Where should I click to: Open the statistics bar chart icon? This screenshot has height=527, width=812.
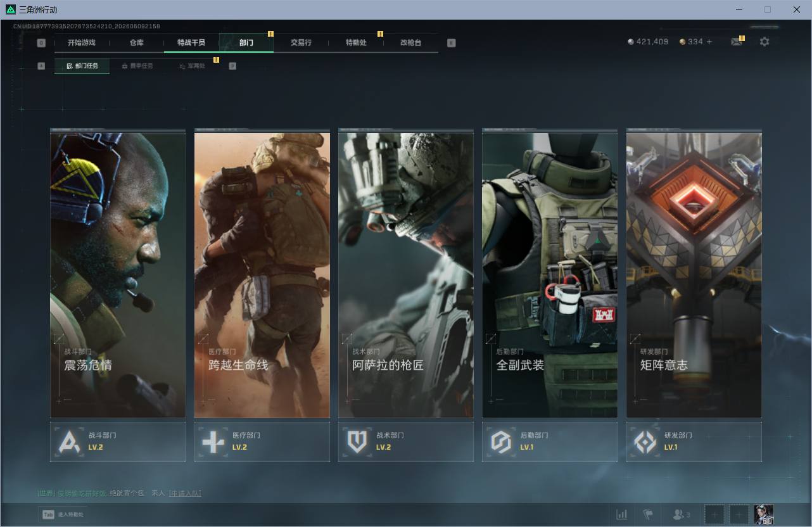coord(622,514)
